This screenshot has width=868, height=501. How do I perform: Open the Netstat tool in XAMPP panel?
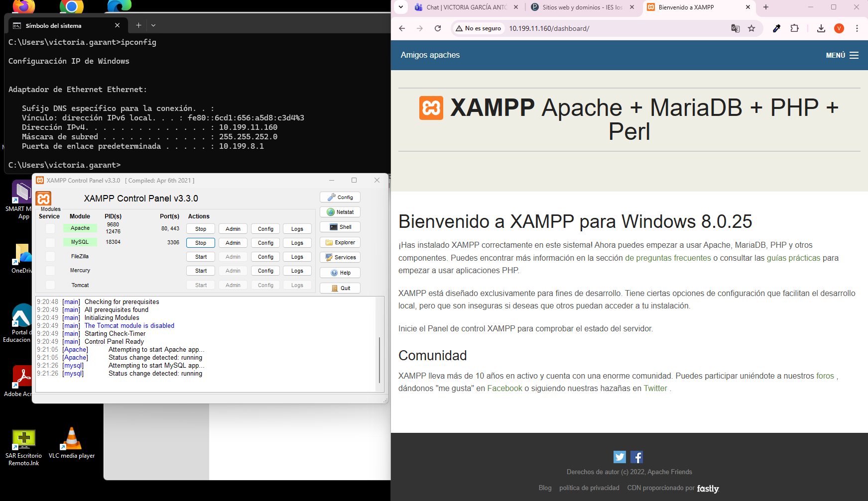(340, 212)
